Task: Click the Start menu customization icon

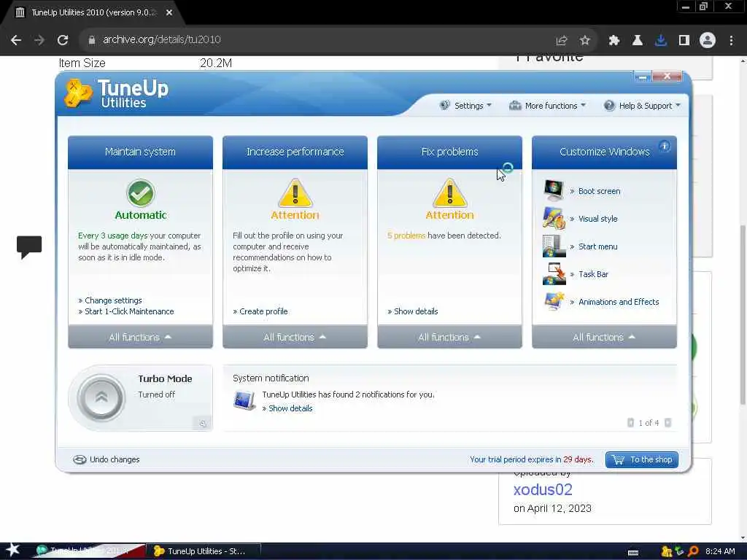Action: coord(554,246)
